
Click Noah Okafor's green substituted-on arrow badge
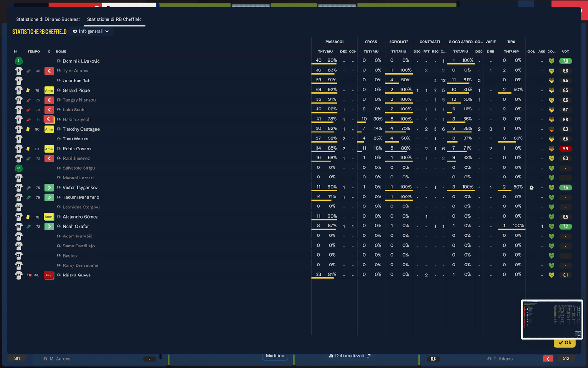coord(49,227)
